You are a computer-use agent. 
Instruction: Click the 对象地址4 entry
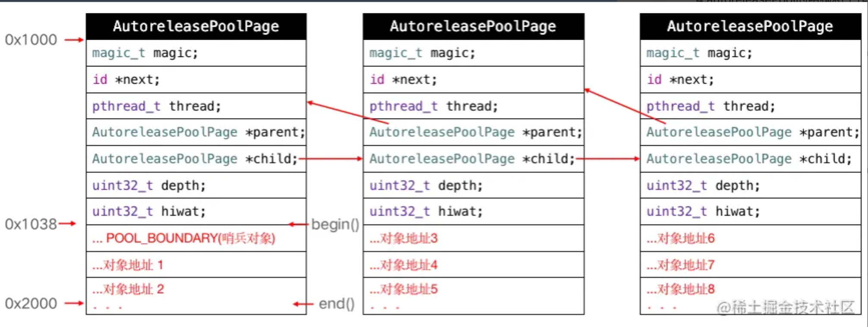click(403, 264)
